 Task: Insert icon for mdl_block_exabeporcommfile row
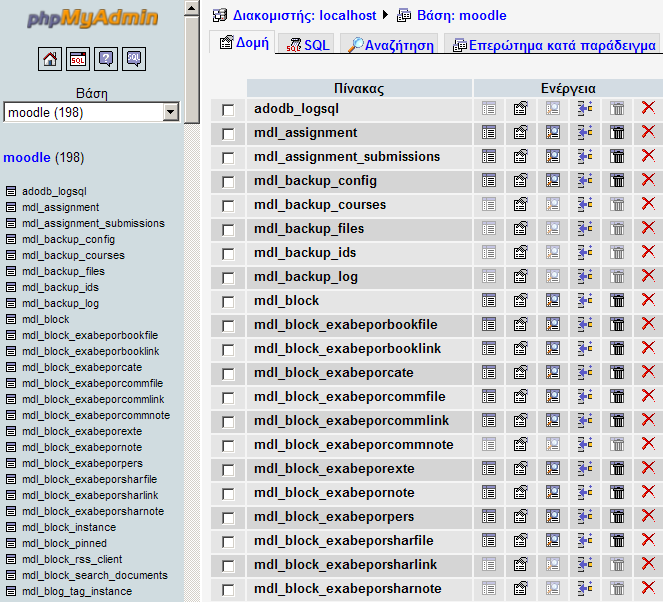coord(585,397)
